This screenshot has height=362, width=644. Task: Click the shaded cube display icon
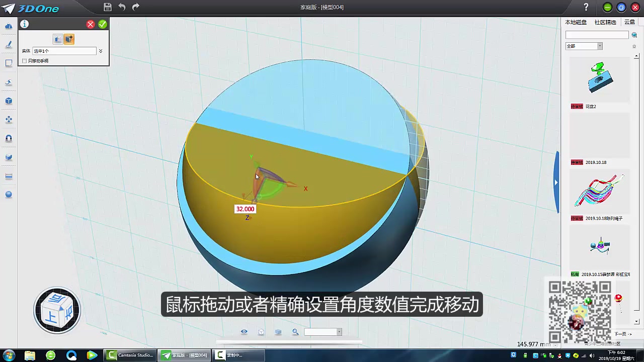point(278,332)
